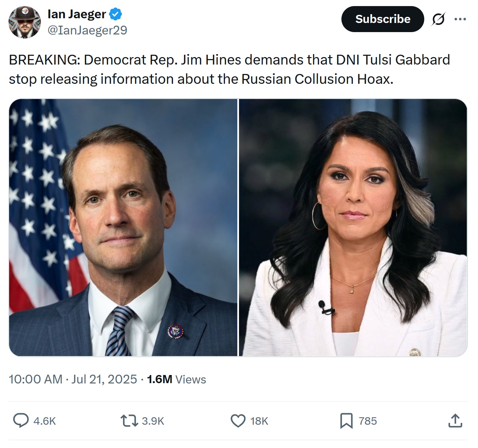The image size is (478, 448).
Task: Click the Grok slashed-circle icon
Action: [x=438, y=19]
